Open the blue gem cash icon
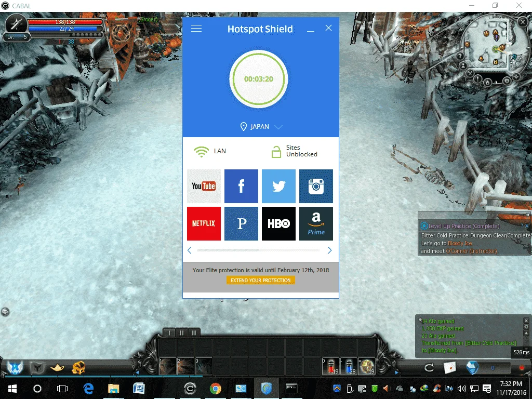Viewport: 532px width, 399px height. click(472, 367)
